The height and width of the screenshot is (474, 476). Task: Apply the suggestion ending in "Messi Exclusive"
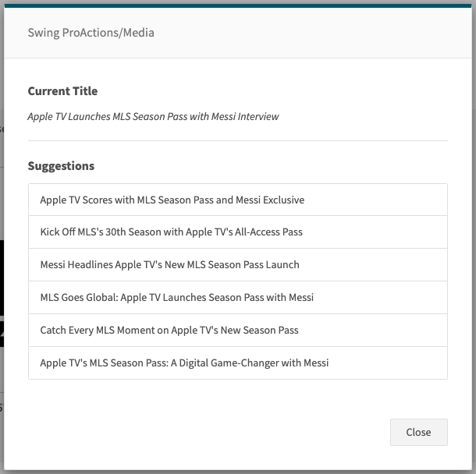pyautogui.click(x=172, y=200)
